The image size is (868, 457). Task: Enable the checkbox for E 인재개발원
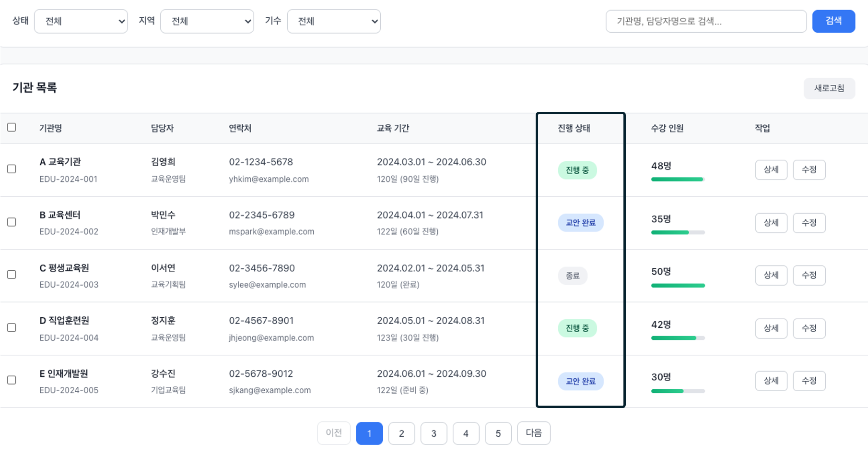(x=12, y=380)
